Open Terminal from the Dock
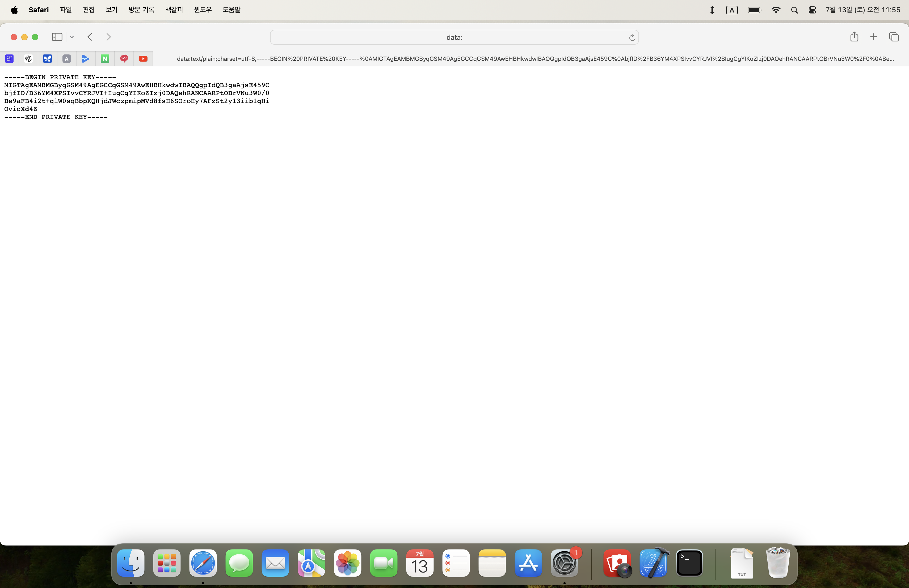Screen dimensions: 909x588 689,563
